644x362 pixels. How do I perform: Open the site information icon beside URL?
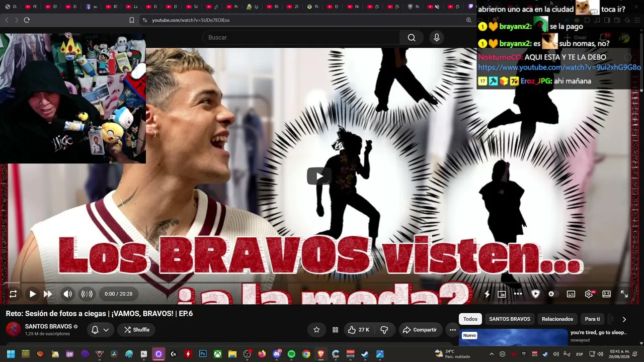tap(145, 20)
